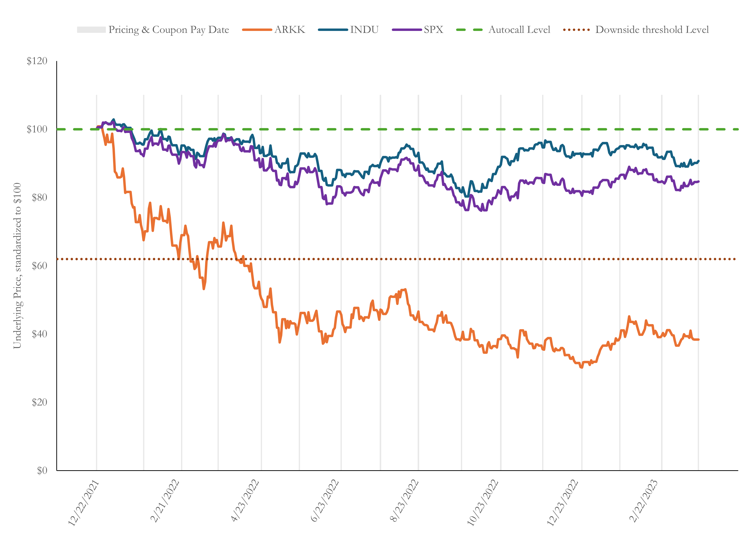The height and width of the screenshot is (549, 756).
Task: Click the INDU blue legend line swatch
Action: (333, 30)
